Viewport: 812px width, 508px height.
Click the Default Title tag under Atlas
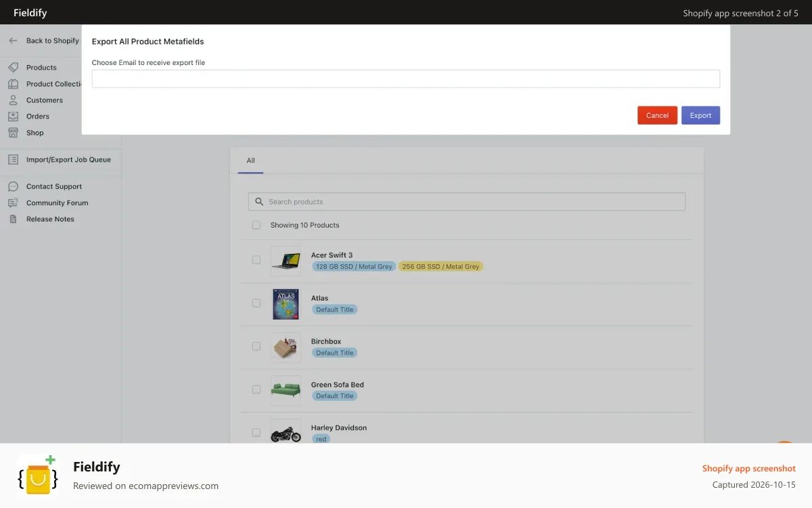pyautogui.click(x=335, y=310)
